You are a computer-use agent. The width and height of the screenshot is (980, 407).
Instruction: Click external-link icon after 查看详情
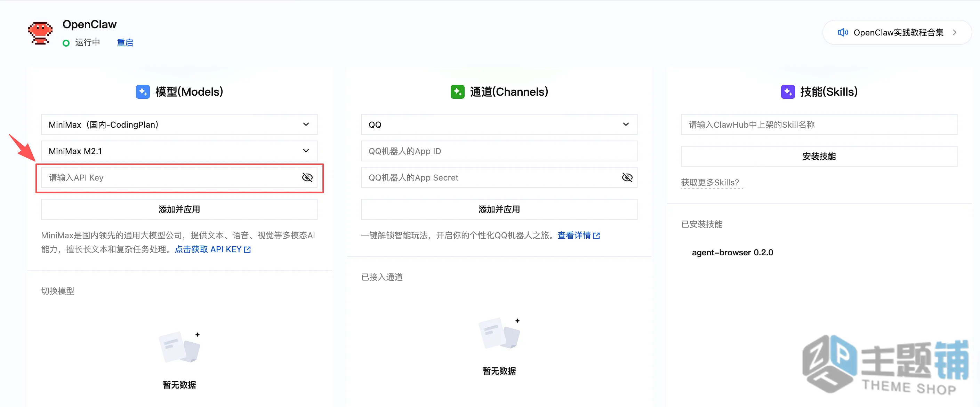pos(596,236)
